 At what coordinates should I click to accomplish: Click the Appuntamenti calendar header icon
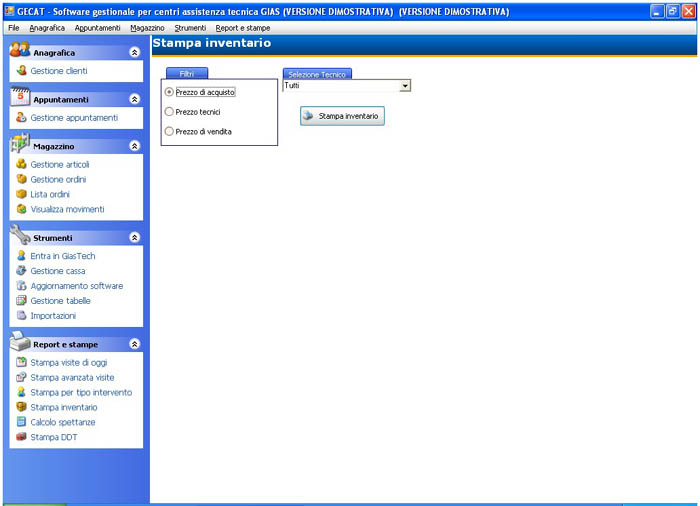point(20,96)
